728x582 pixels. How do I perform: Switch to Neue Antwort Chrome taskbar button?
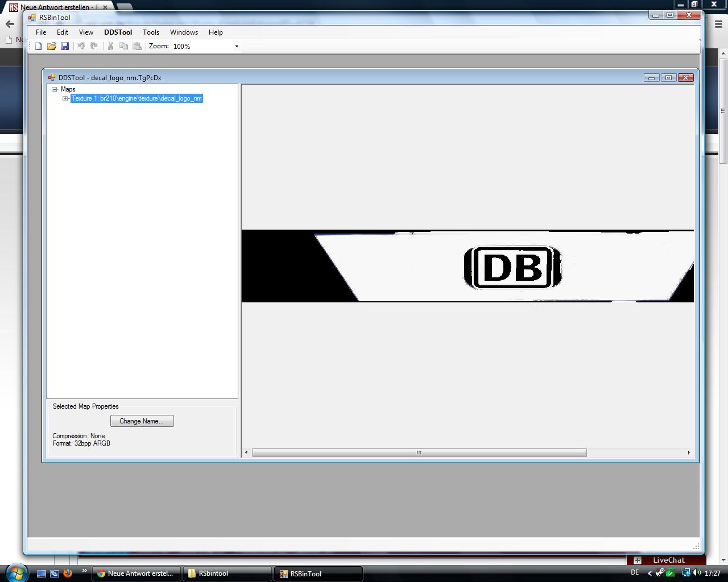click(x=136, y=573)
